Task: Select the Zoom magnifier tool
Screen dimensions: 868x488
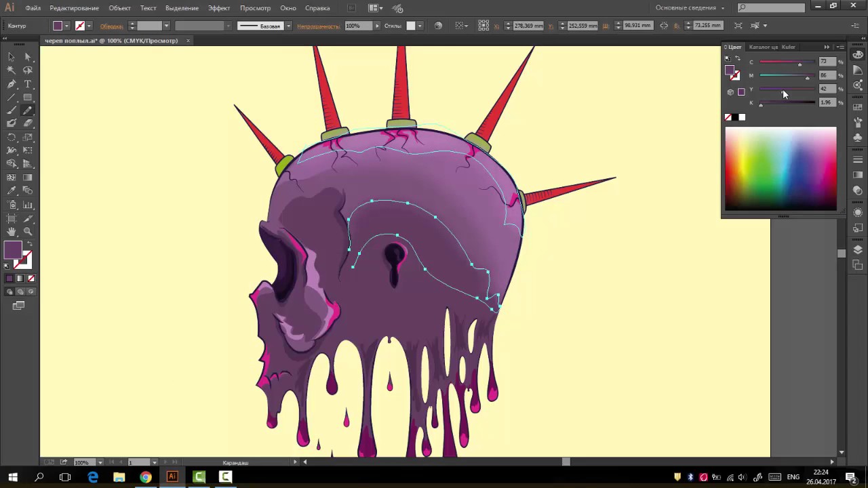Action: point(28,232)
